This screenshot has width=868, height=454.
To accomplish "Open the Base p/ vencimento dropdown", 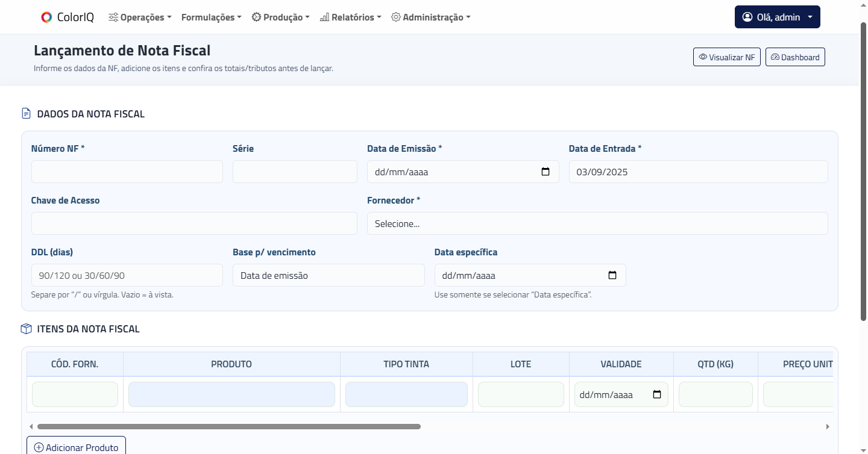I will (329, 275).
